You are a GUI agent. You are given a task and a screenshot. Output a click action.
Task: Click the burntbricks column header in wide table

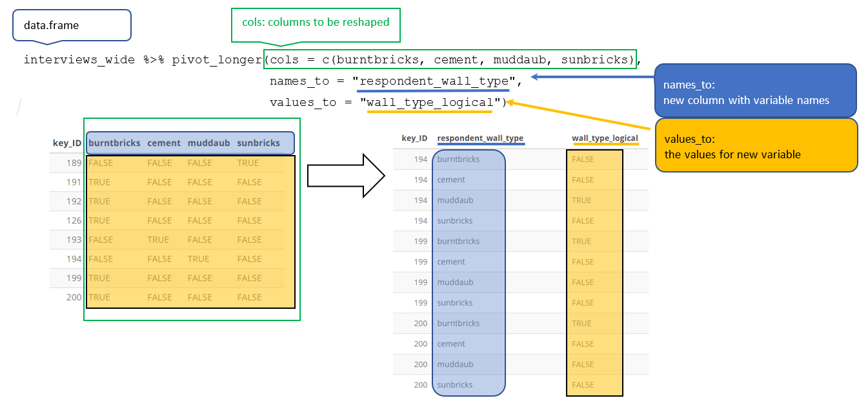pyautogui.click(x=114, y=143)
